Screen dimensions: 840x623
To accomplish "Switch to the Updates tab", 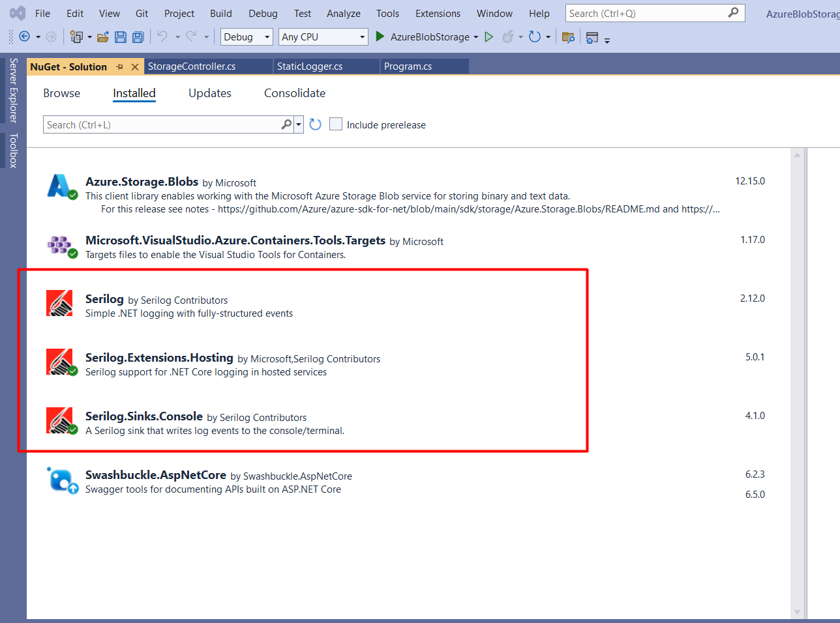I will [210, 93].
